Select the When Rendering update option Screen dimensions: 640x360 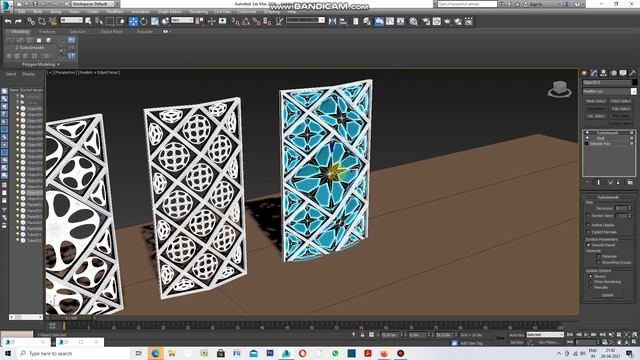(x=590, y=282)
